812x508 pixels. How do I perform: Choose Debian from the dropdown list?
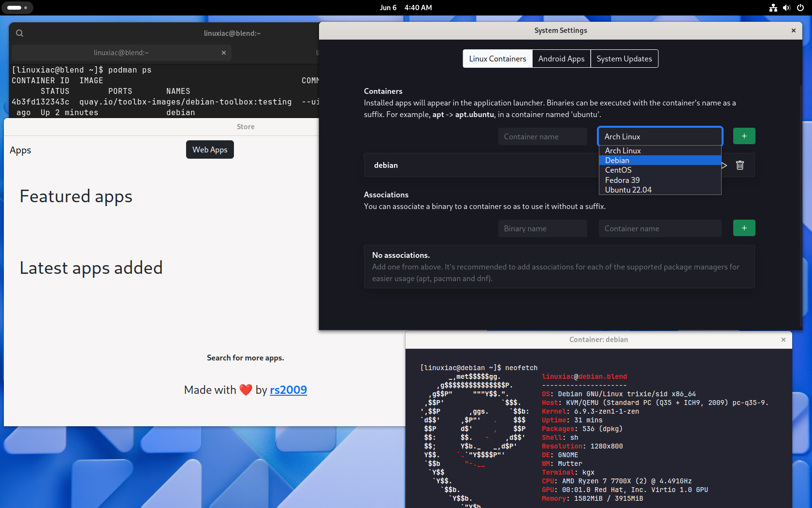tap(660, 160)
